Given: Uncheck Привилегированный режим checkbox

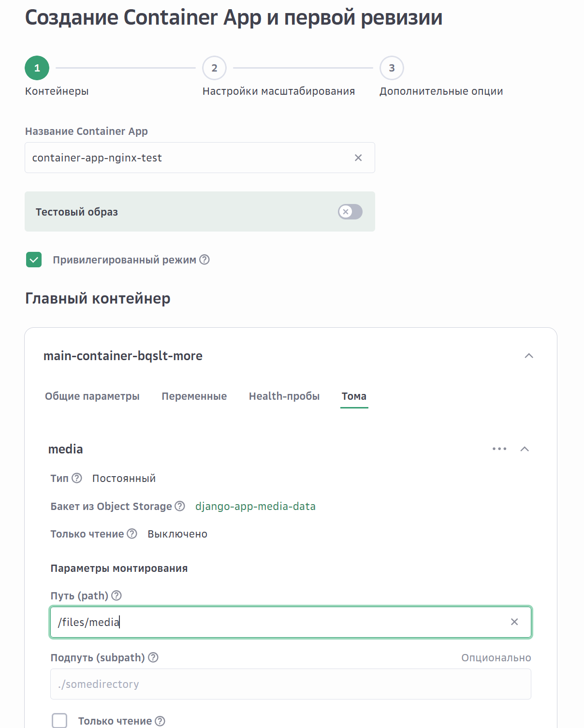Looking at the screenshot, I should click(x=34, y=260).
